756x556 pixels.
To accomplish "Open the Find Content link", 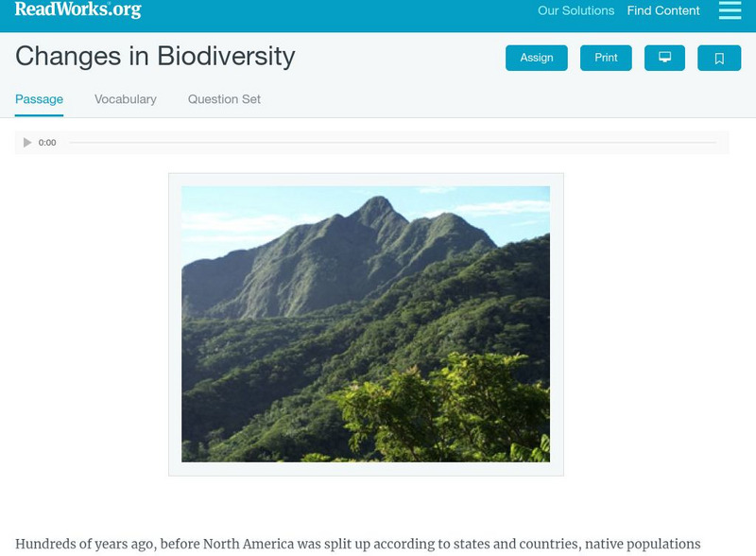I will (x=663, y=11).
